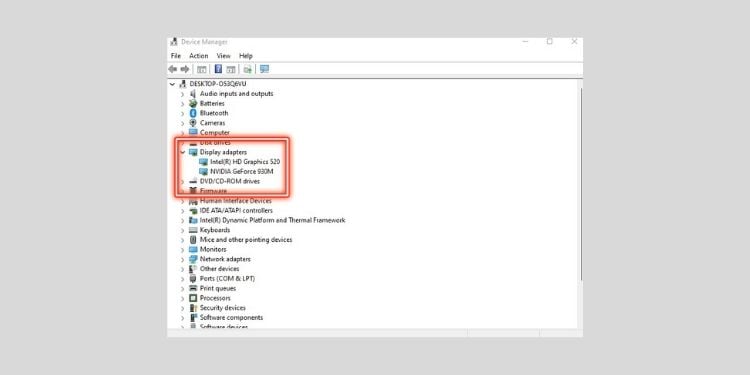Expand the Software components category

(182, 318)
